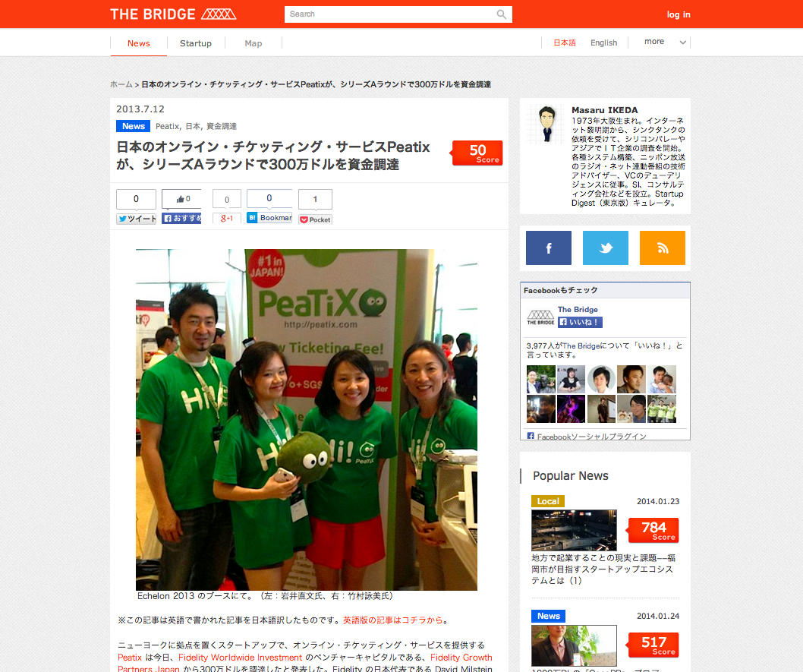Click the search magnifier icon
803x672 pixels.
click(502, 14)
